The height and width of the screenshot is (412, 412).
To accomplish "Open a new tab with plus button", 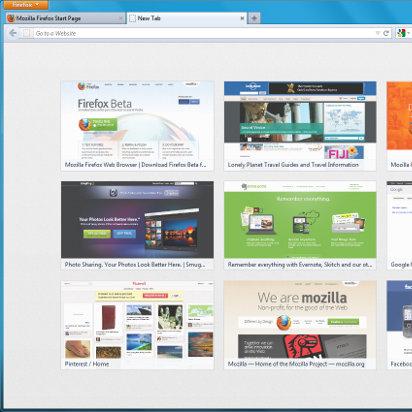I will (x=254, y=18).
